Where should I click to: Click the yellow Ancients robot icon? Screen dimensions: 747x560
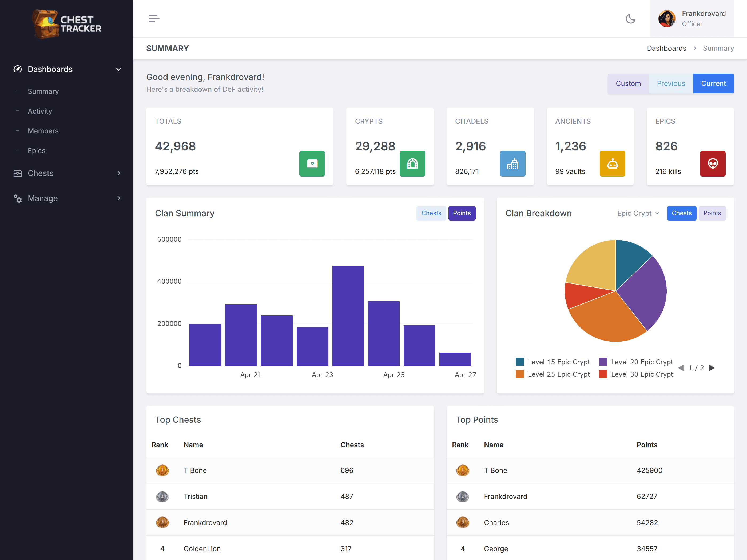(612, 164)
